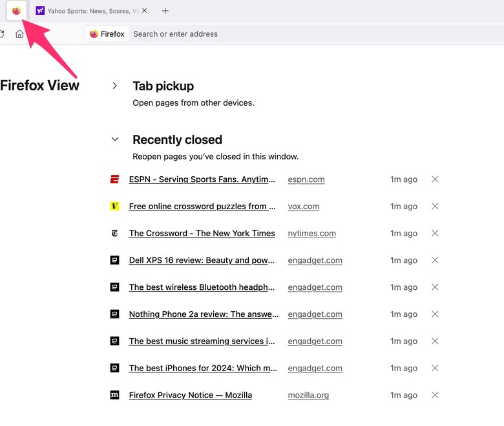Click the ESPN red favicon
This screenshot has height=426, width=504.
tap(115, 179)
